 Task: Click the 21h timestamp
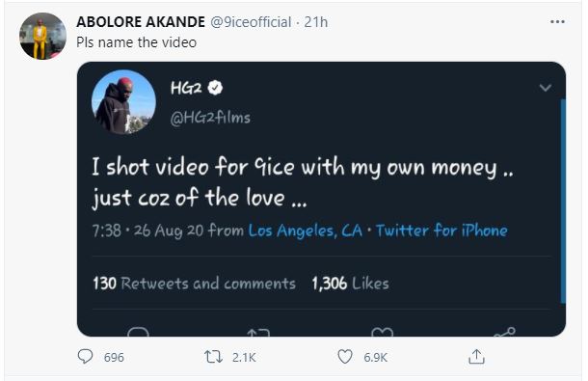tap(316, 22)
